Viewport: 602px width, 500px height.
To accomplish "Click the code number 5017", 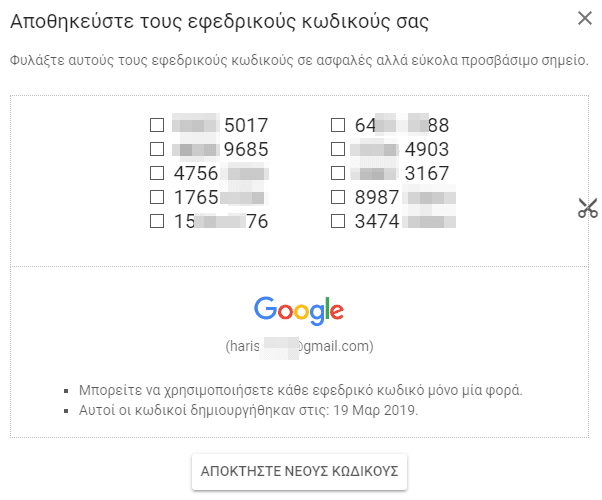I will click(x=246, y=126).
